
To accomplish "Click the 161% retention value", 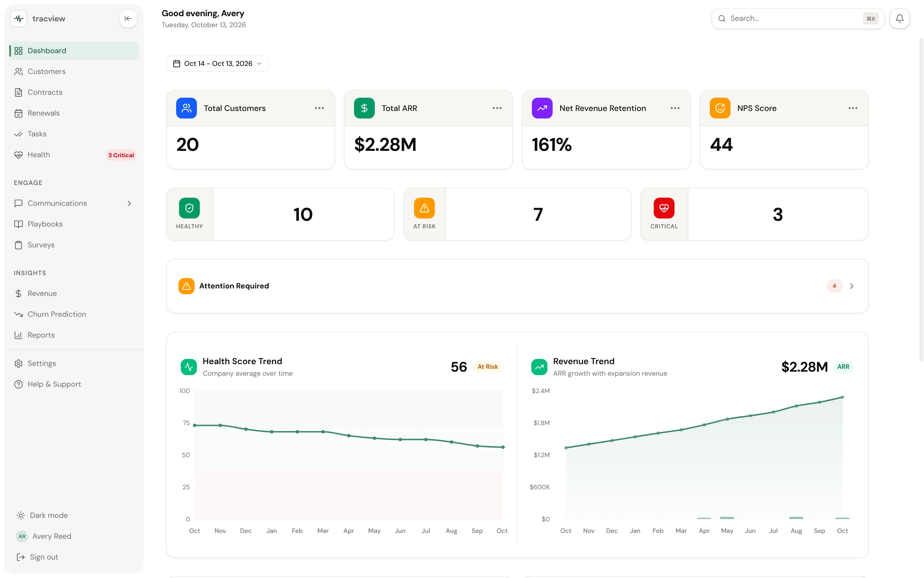I will click(x=552, y=145).
